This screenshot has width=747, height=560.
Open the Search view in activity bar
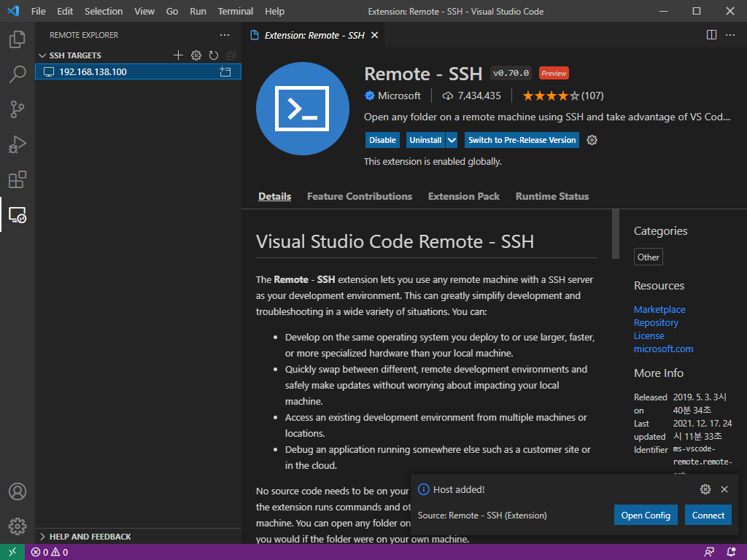click(x=18, y=74)
